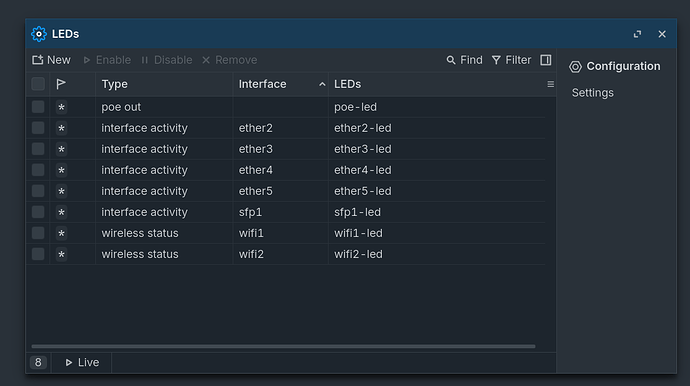Toggle select-all checkbox in table header
This screenshot has width=690, height=386.
tap(38, 84)
